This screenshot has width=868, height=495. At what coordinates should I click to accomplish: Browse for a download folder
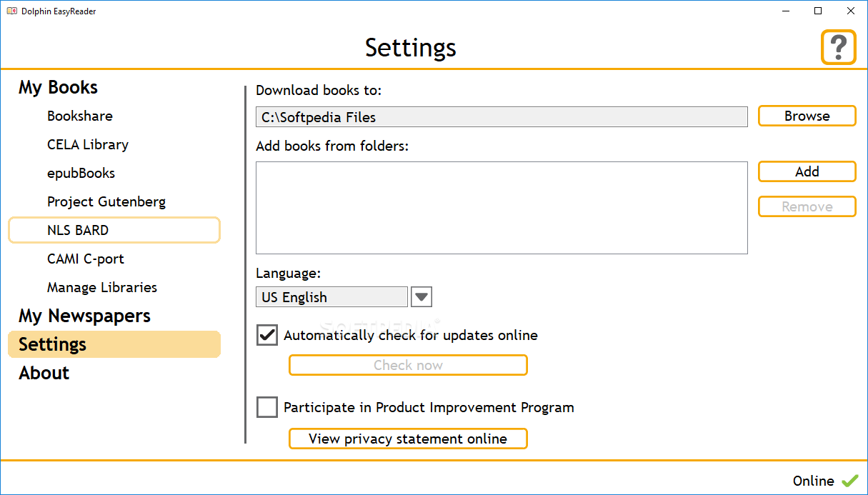(x=807, y=116)
